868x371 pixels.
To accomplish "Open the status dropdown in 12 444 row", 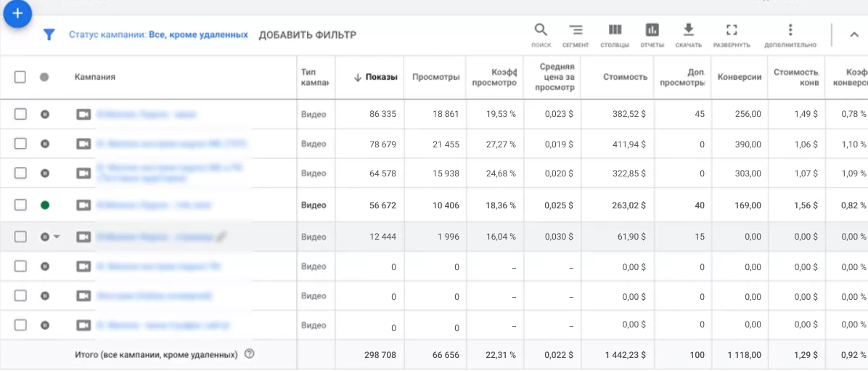I will (x=57, y=237).
